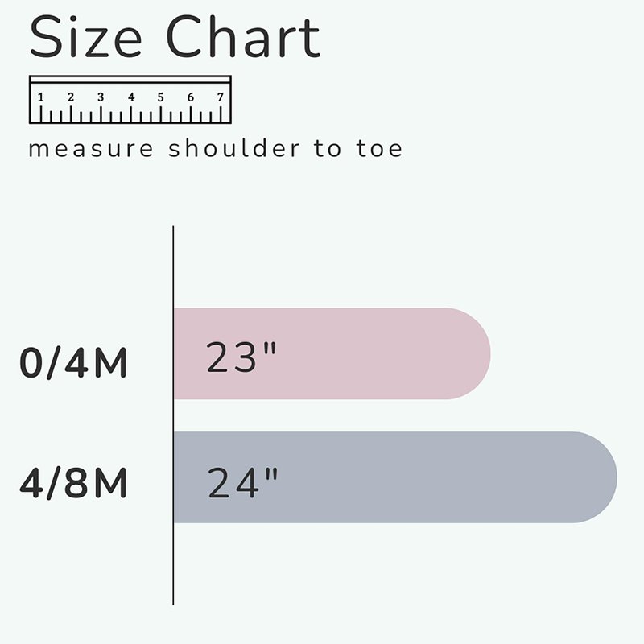Click number 7 on the ruler

tap(220, 97)
